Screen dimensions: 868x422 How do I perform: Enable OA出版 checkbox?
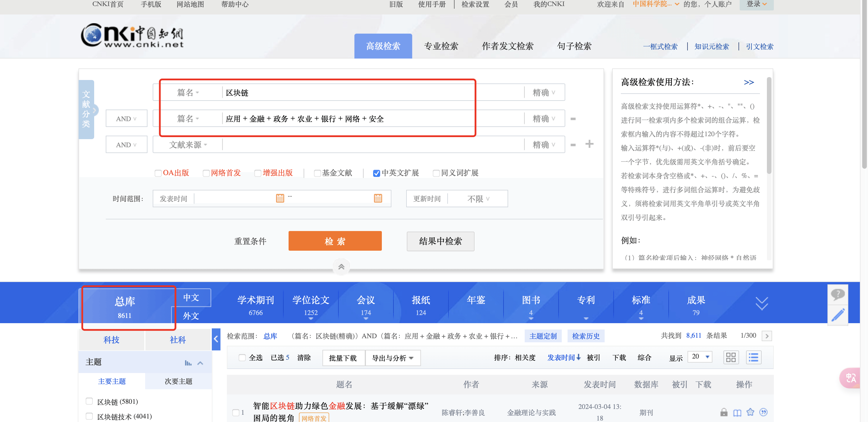pos(158,173)
